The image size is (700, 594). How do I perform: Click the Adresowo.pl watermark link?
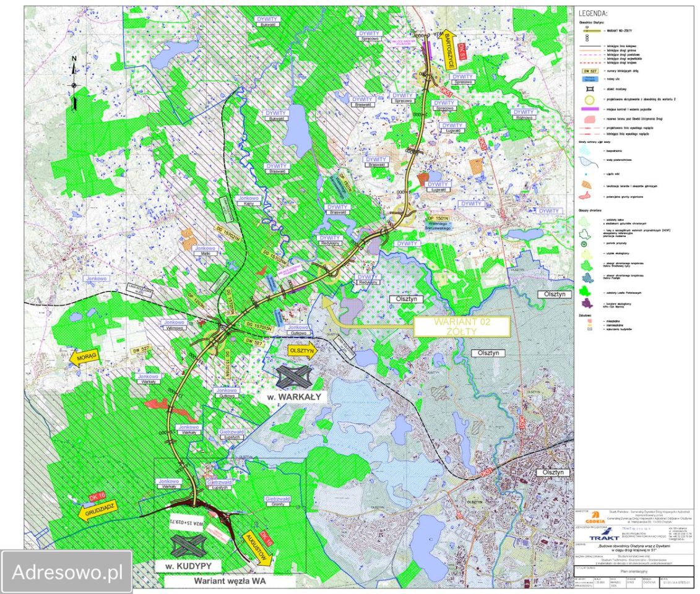click(67, 572)
